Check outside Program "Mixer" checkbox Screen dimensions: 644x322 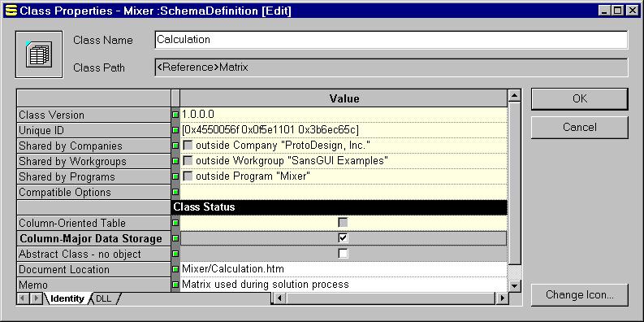(x=188, y=176)
